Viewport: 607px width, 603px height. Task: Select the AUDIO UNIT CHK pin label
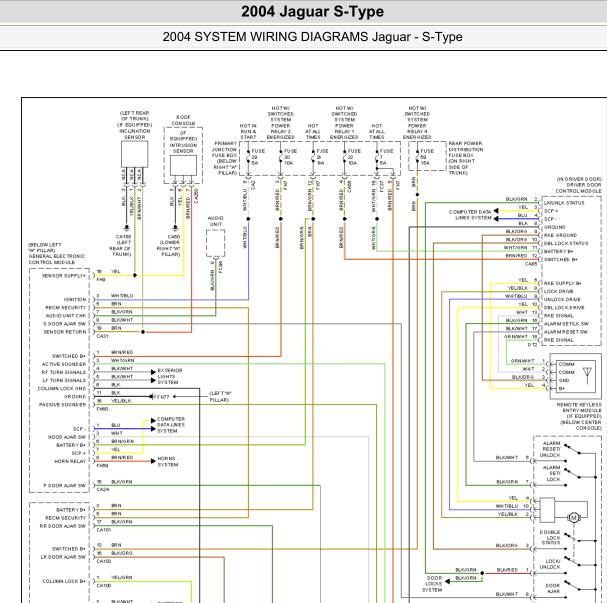click(x=66, y=315)
